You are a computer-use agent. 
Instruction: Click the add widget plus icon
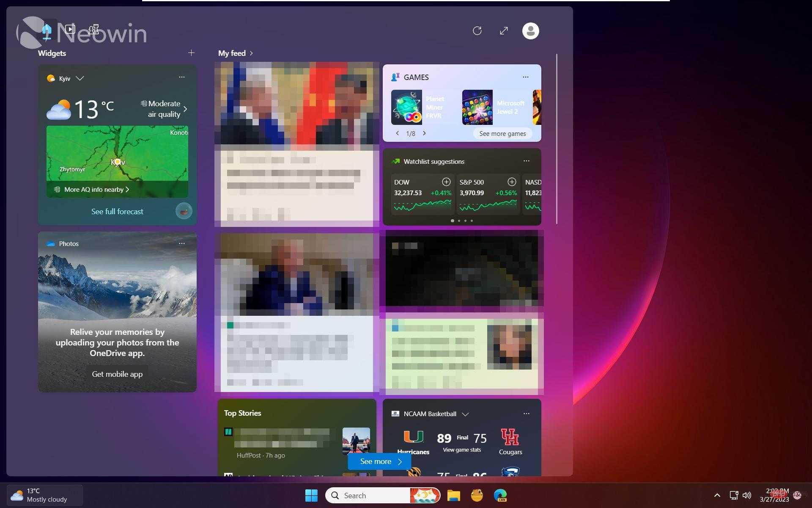pos(191,52)
